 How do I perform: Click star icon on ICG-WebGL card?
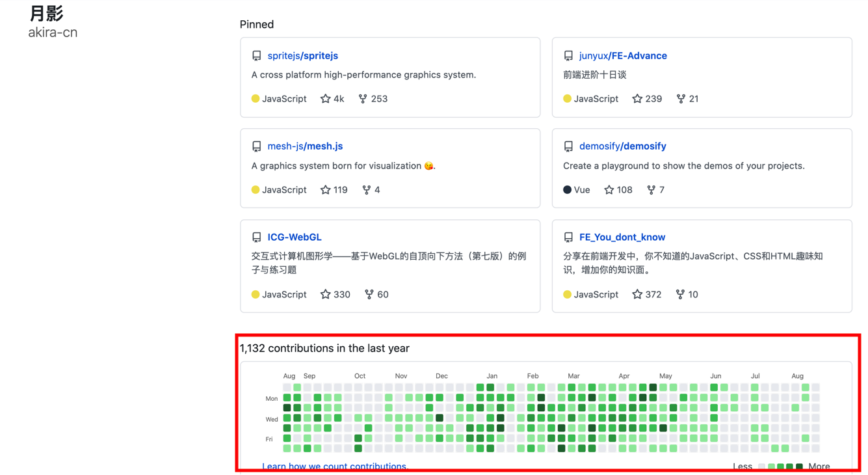[325, 295]
